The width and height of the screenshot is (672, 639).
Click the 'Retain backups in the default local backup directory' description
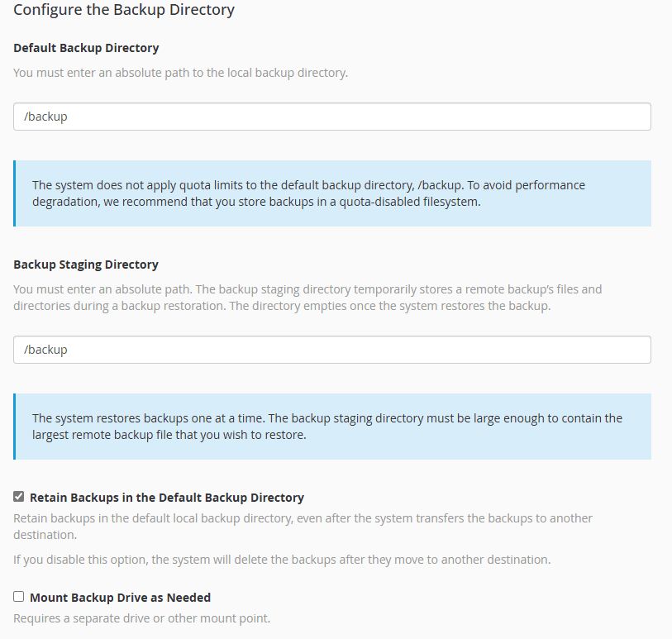[303, 527]
